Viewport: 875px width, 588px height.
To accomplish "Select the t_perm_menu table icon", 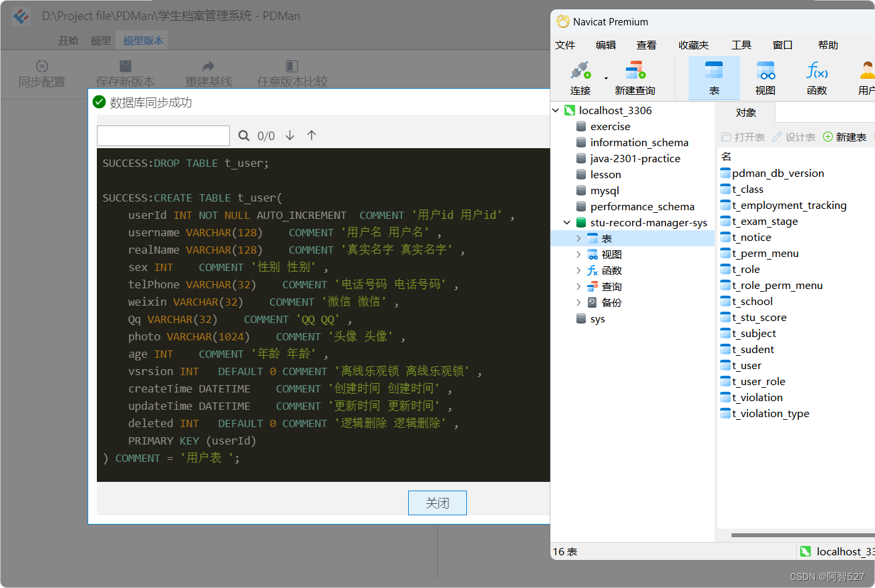I will [725, 253].
